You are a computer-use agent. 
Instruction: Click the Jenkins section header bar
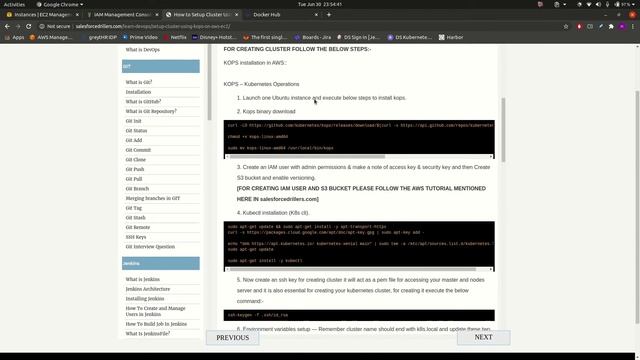point(161,263)
